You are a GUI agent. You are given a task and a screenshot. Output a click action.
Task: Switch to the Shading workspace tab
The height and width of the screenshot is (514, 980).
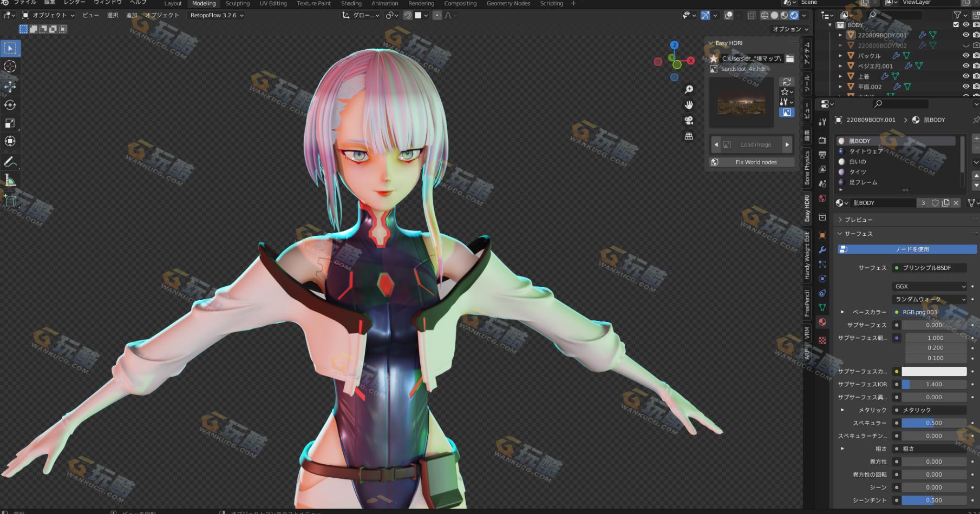click(x=351, y=4)
